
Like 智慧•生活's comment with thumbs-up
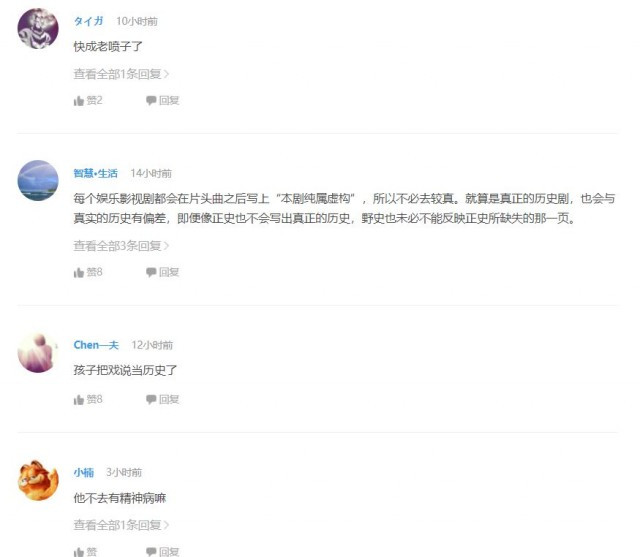click(79, 272)
